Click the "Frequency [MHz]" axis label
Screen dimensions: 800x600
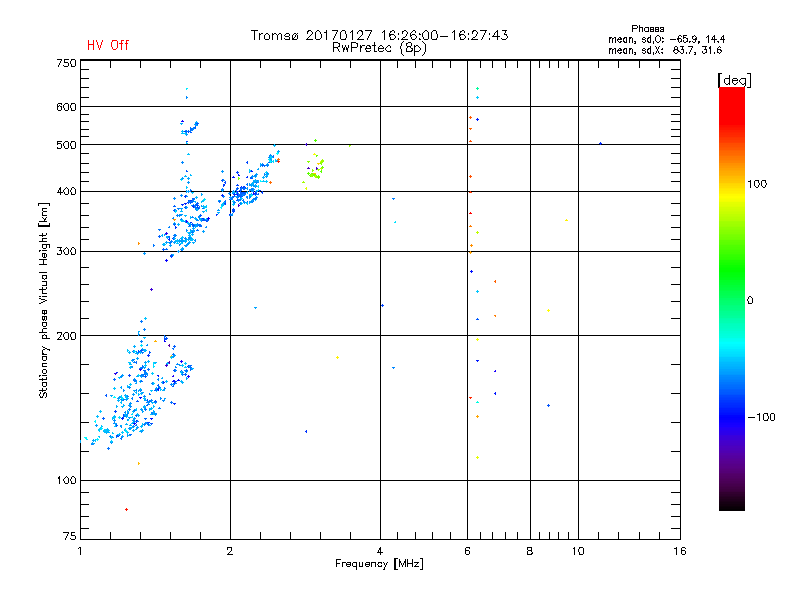coord(379,564)
